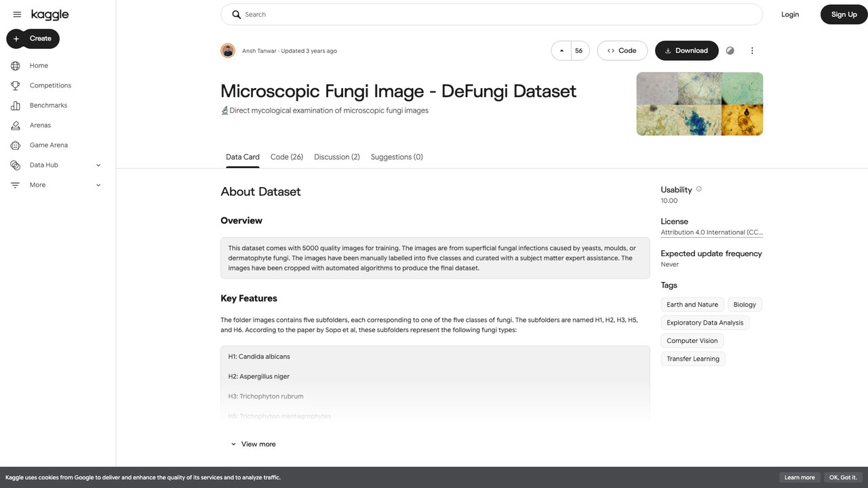The height and width of the screenshot is (488, 868).
Task: Click the Arenas sidebar icon
Action: 16,125
